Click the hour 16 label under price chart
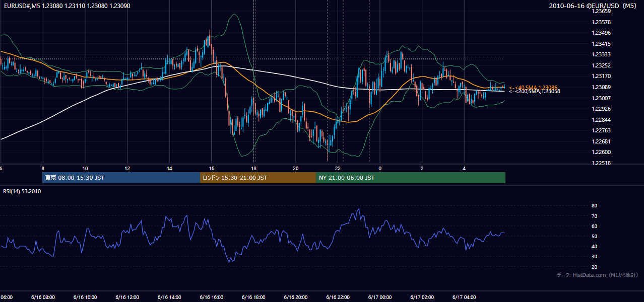Screen dimensions: 644x302 (x=212, y=168)
